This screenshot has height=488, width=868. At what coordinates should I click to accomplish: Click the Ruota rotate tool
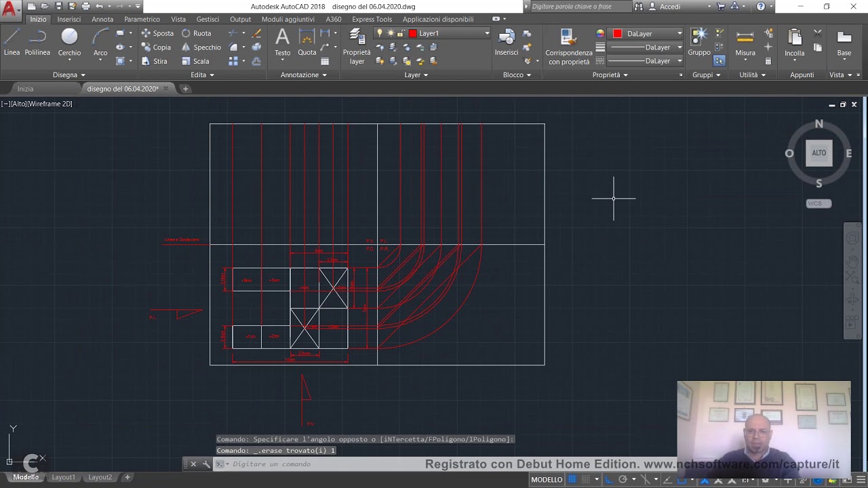coord(196,33)
